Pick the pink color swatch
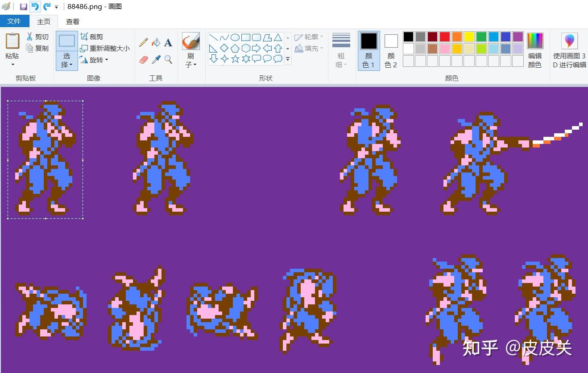This screenshot has width=588, height=373. (x=445, y=49)
